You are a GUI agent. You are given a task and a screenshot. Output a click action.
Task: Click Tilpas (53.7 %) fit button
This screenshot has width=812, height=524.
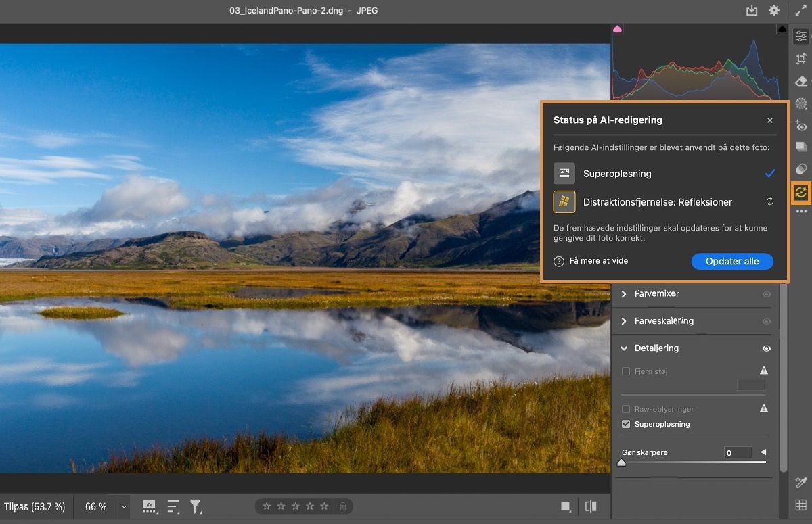coord(35,506)
